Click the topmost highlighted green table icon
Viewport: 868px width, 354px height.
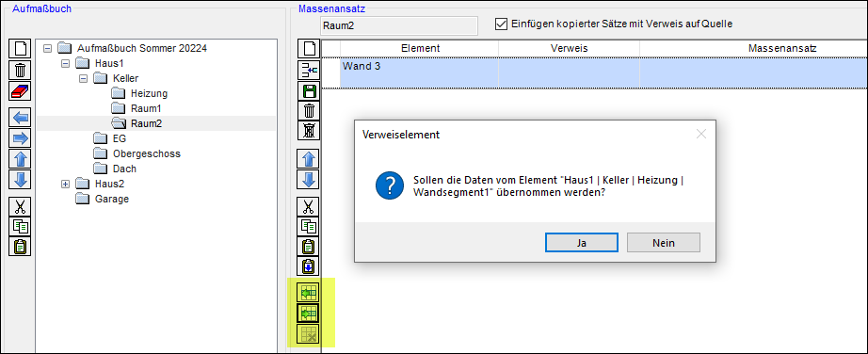coord(309,293)
